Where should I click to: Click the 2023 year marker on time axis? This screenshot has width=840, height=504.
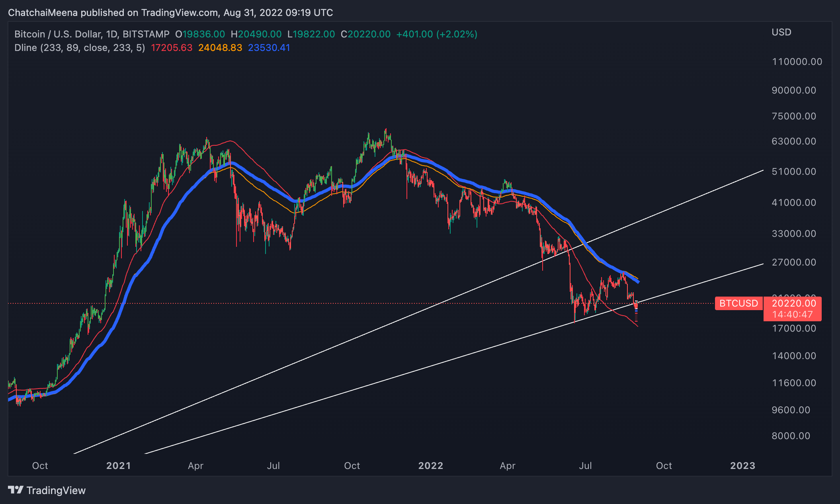click(743, 466)
